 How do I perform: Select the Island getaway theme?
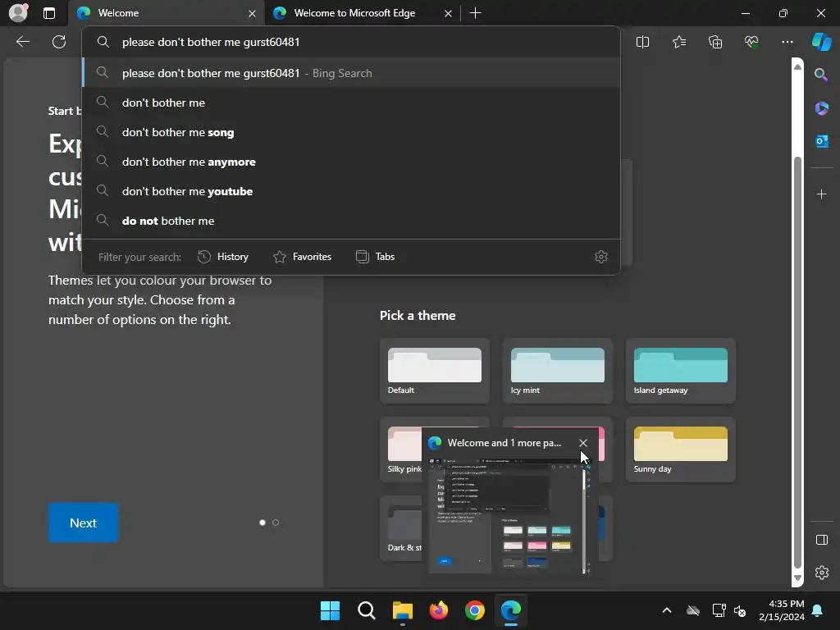[x=680, y=371]
